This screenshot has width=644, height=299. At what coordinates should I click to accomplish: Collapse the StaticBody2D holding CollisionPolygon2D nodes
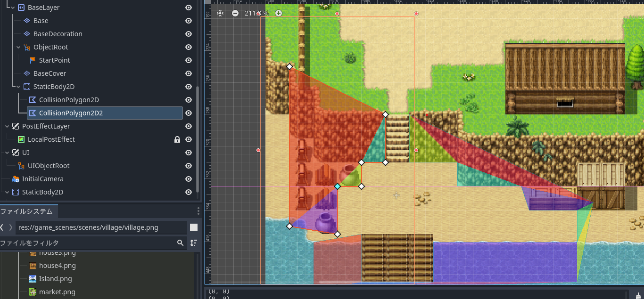coord(18,87)
